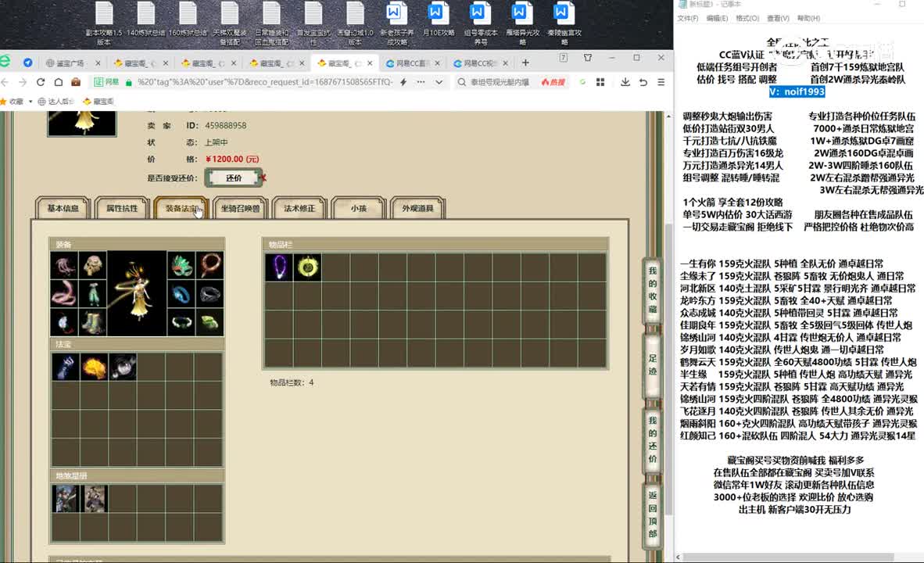Image resolution: width=924 pixels, height=563 pixels.
Task: Open Notepad 格式(O) menu
Action: [747, 18]
